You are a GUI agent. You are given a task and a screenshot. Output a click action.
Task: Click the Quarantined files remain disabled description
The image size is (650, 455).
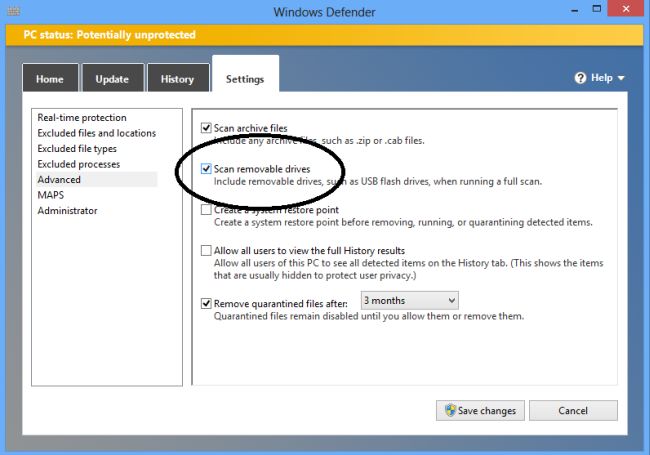[369, 316]
